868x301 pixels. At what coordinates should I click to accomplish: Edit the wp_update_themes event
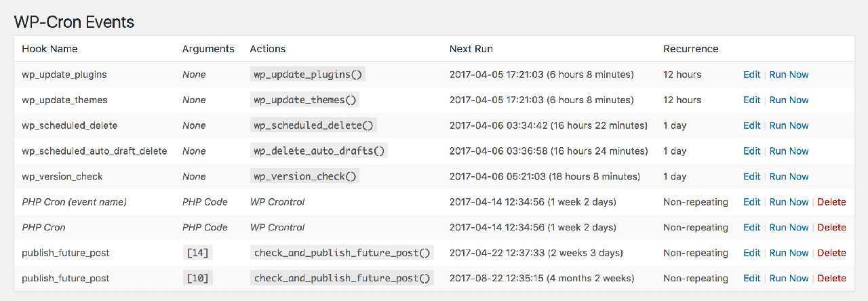tap(751, 100)
